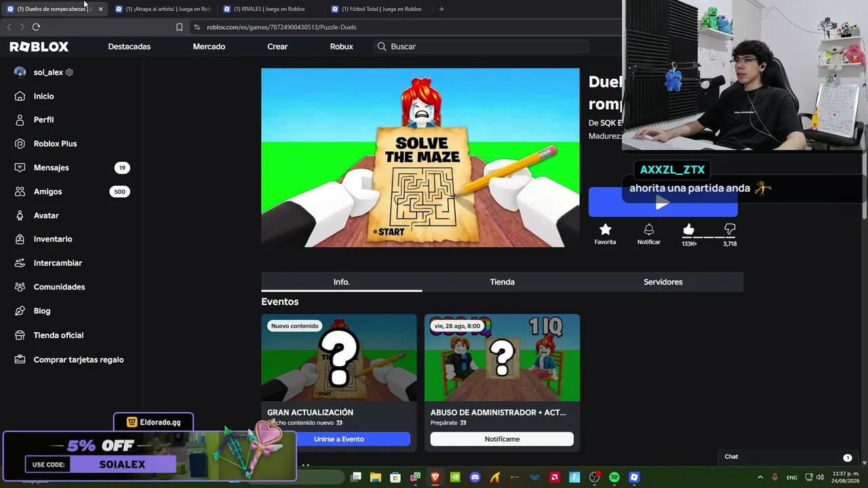Open the volume tray icon
Viewport: 868px width, 488px height.
tap(820, 477)
